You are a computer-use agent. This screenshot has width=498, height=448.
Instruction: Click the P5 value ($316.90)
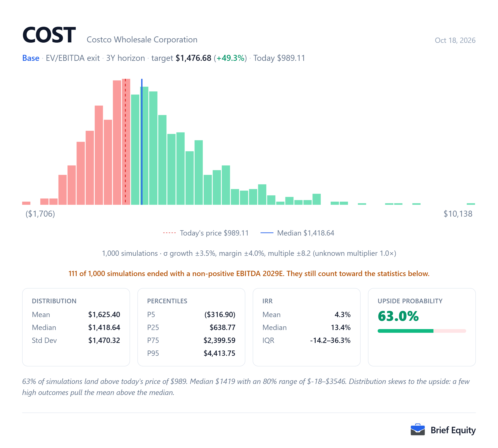pyautogui.click(x=220, y=314)
